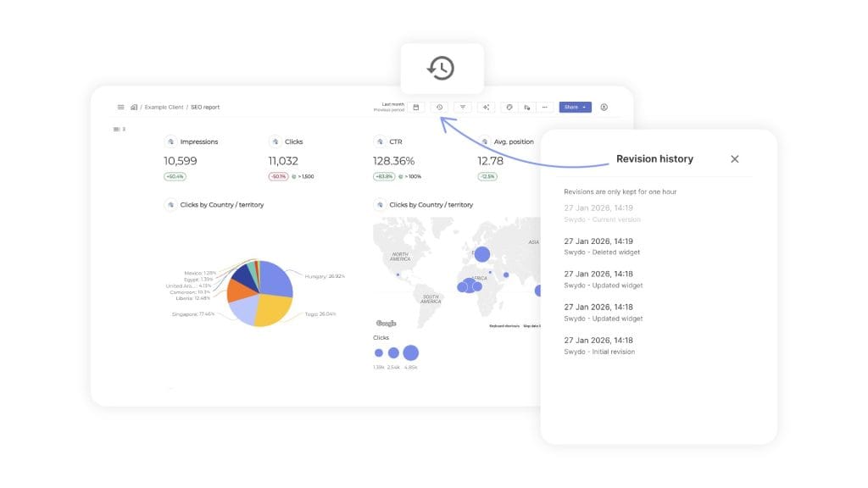Click the Google logo on the map
The width and height of the screenshot is (868, 488).
[386, 323]
